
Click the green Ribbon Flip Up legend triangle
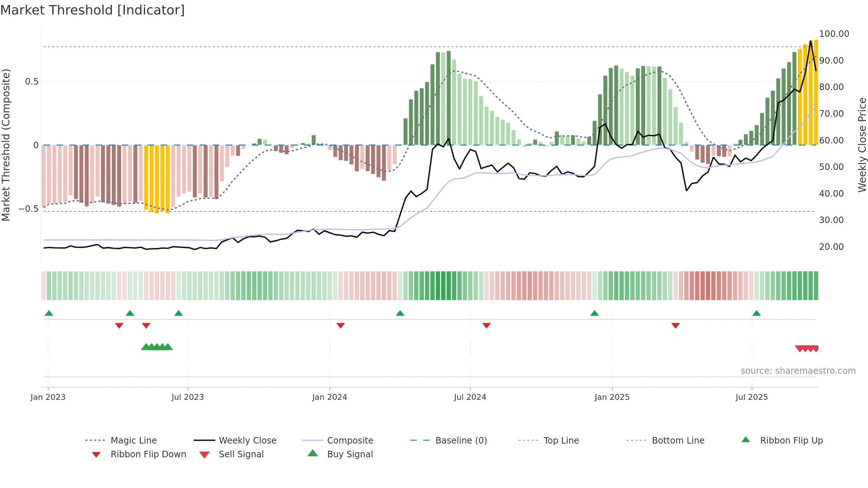[x=746, y=440]
